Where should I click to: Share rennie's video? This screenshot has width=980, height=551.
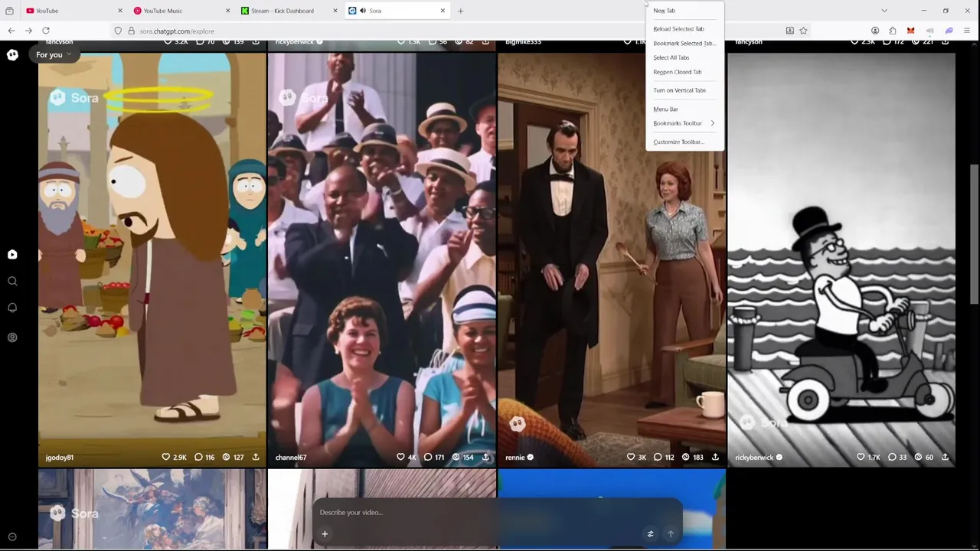click(715, 457)
